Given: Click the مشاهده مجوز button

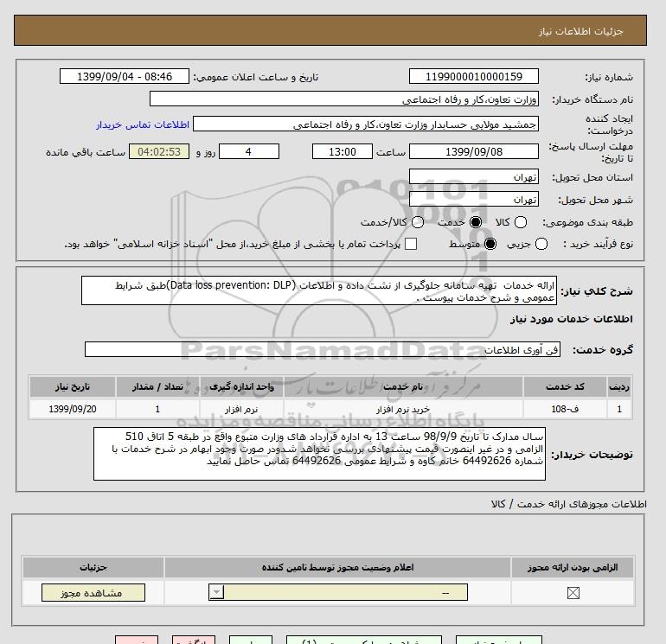Looking at the screenshot, I should (93, 593).
